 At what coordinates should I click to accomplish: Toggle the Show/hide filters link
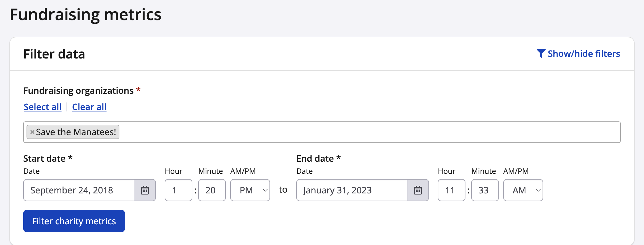tap(583, 54)
